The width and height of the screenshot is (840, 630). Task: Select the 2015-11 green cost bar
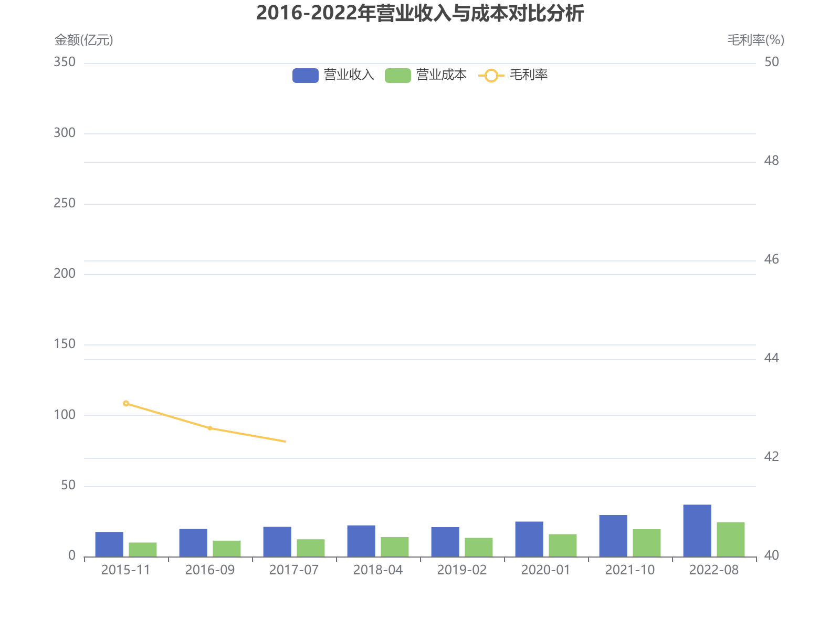tap(143, 550)
